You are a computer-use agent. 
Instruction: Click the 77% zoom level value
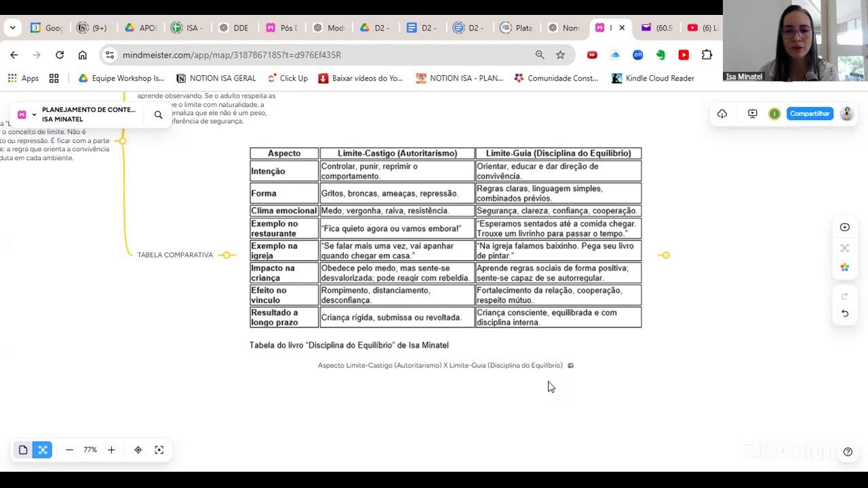tap(90, 450)
